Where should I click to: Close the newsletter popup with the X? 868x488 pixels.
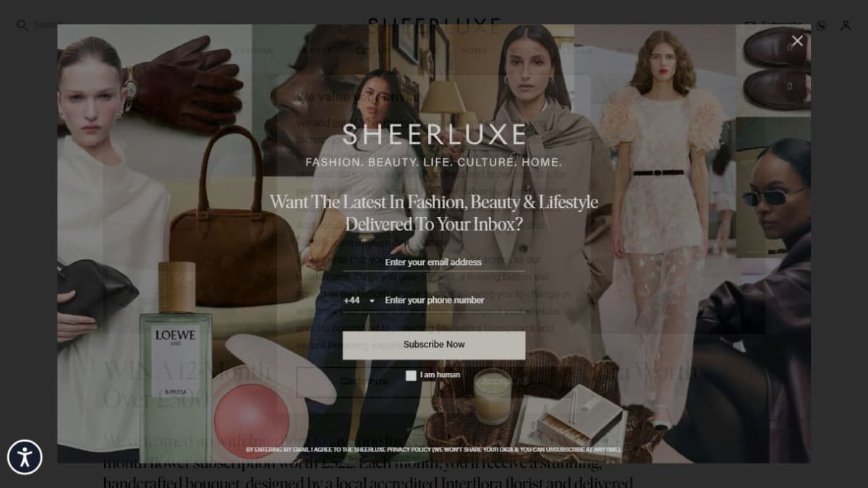tap(797, 41)
